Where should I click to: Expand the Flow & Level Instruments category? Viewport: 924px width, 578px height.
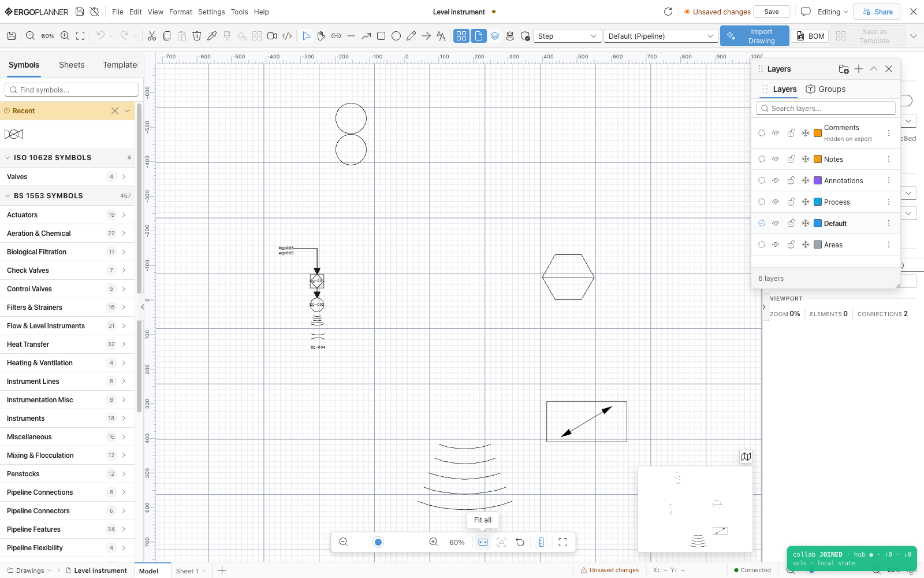pos(67,326)
